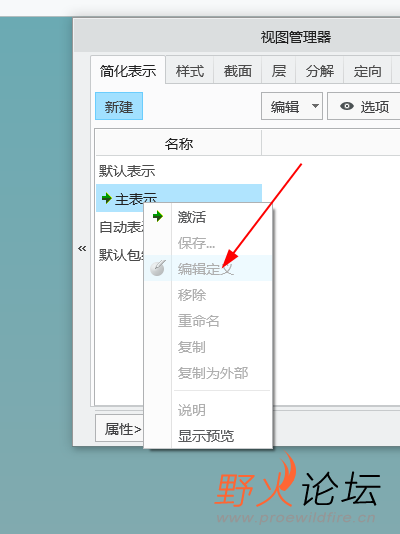Screen dimensions: 400x534
Task: Expand the 属性> section
Action: (x=122, y=429)
